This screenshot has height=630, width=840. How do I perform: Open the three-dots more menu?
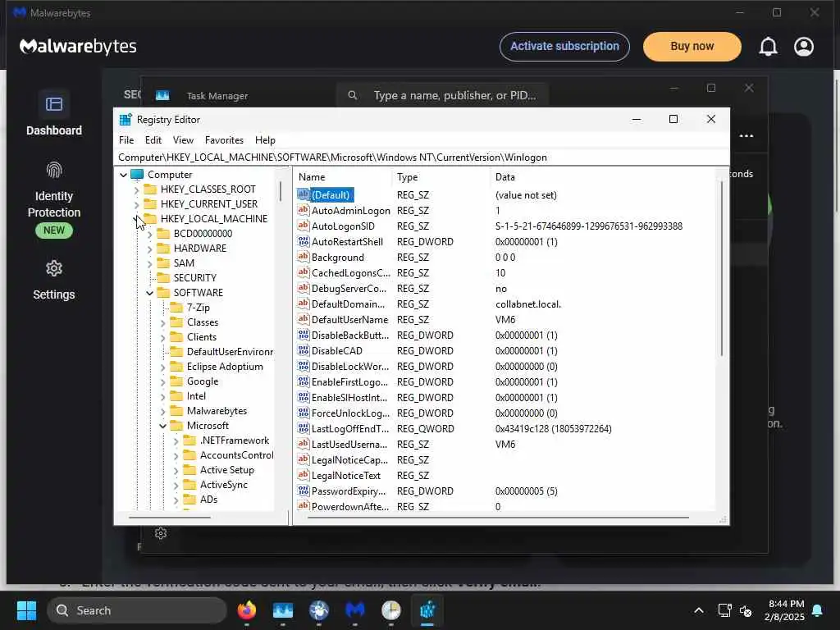click(746, 136)
